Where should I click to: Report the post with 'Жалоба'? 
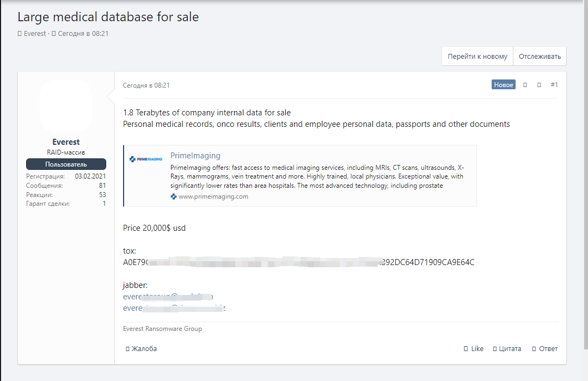[x=141, y=349]
